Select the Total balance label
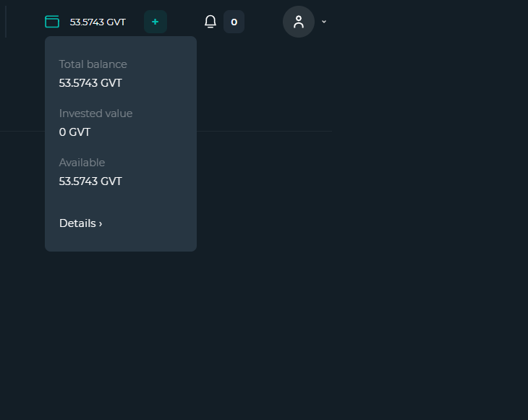Image resolution: width=528 pixels, height=420 pixels. (x=93, y=64)
